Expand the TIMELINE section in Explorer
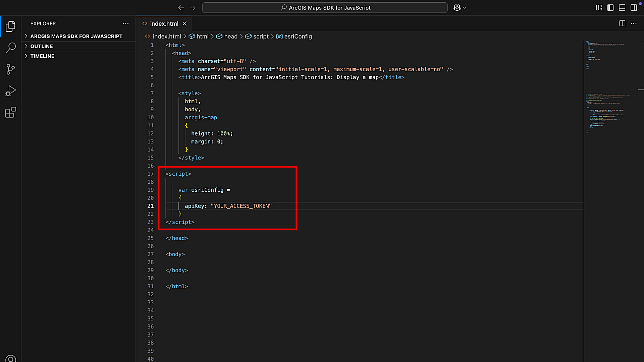This screenshot has height=362, width=644. point(42,56)
